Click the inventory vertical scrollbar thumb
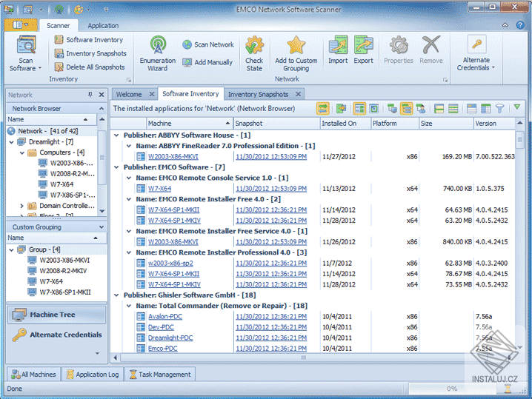This screenshot has width=532, height=399. [519, 140]
